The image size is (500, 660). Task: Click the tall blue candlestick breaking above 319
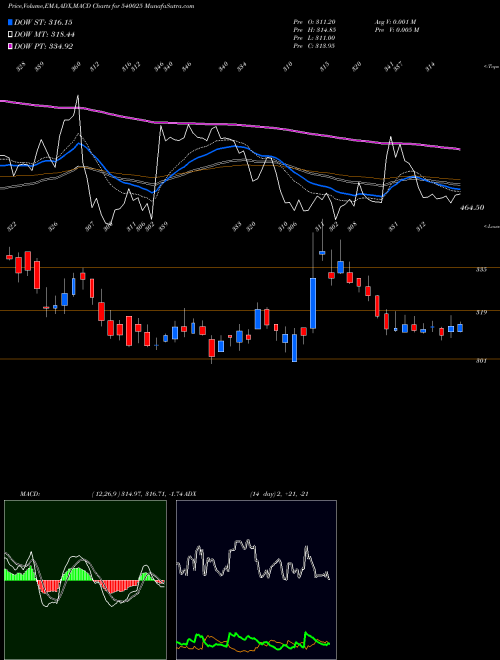tap(313, 303)
